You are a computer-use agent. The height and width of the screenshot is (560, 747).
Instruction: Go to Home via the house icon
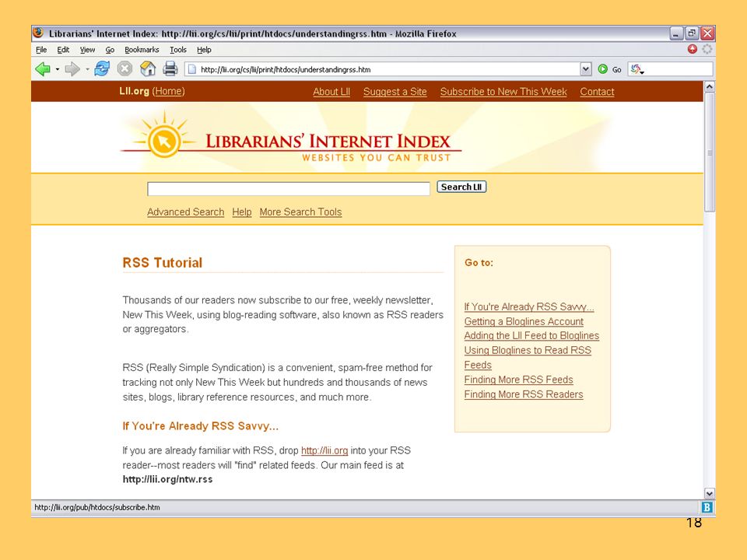click(148, 69)
